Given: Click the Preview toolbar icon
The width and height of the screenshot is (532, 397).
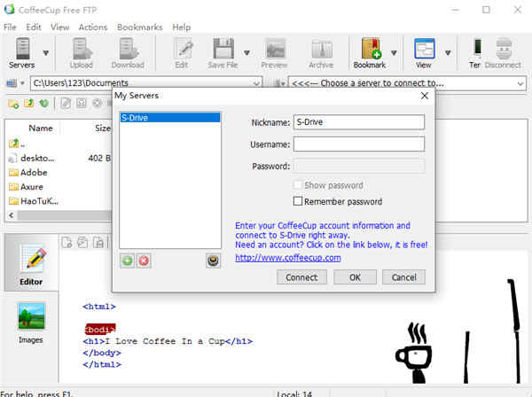Looking at the screenshot, I should pos(275,53).
